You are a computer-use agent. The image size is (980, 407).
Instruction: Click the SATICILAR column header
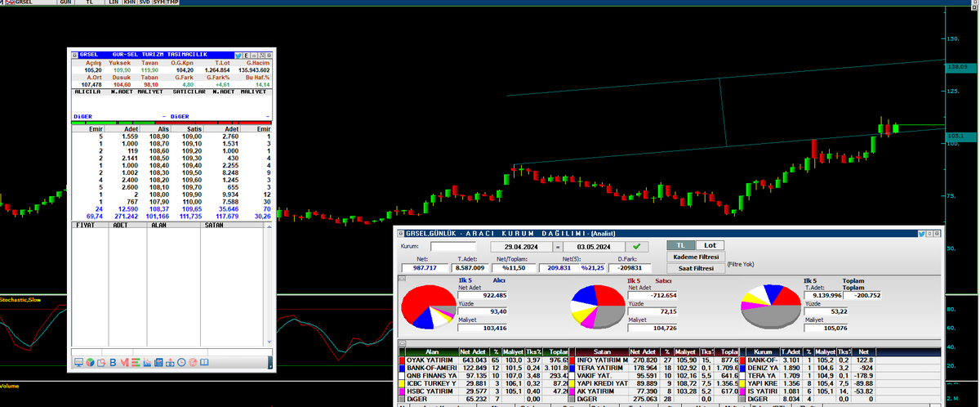coord(189,92)
